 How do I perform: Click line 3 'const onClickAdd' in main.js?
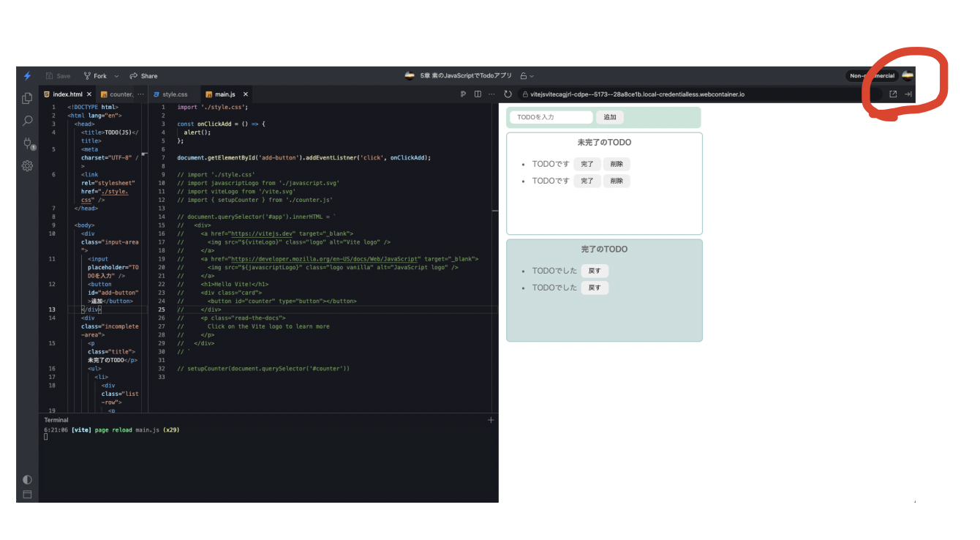pos(221,124)
